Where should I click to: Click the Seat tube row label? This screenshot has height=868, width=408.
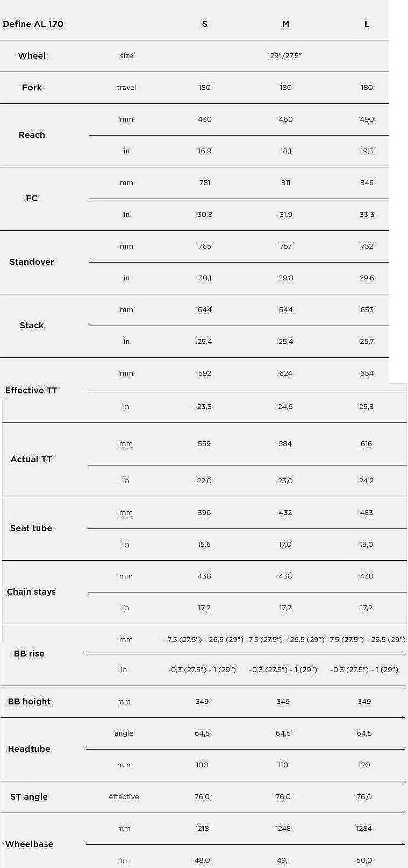(x=31, y=528)
